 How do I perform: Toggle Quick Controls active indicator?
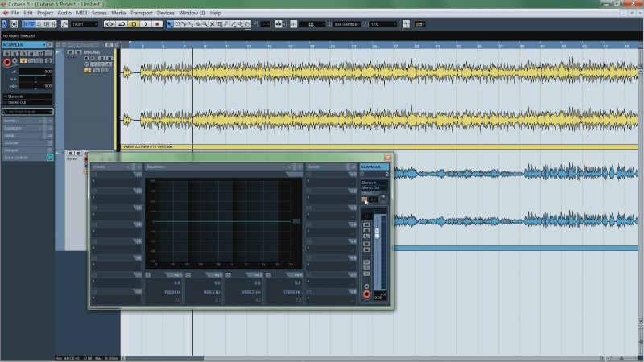tap(50, 158)
